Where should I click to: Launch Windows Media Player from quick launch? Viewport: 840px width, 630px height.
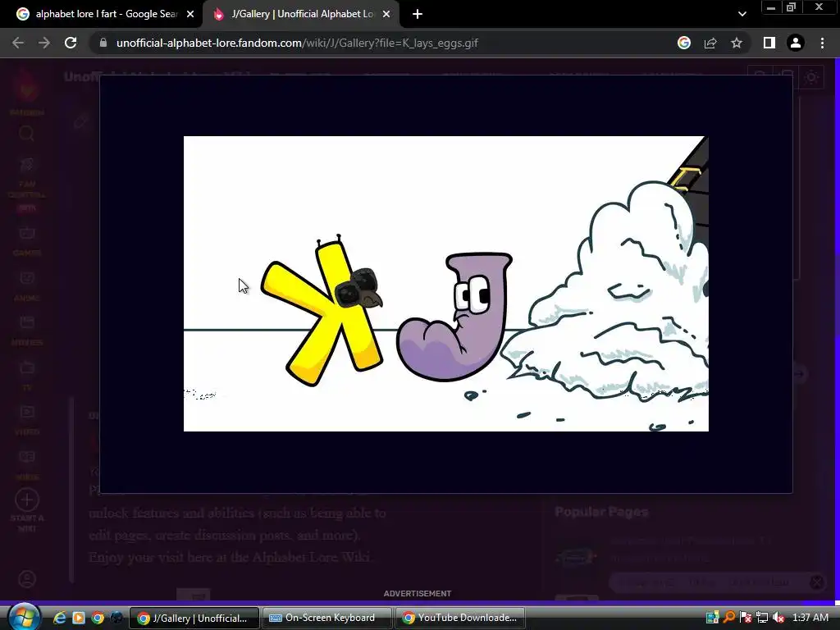click(x=79, y=618)
